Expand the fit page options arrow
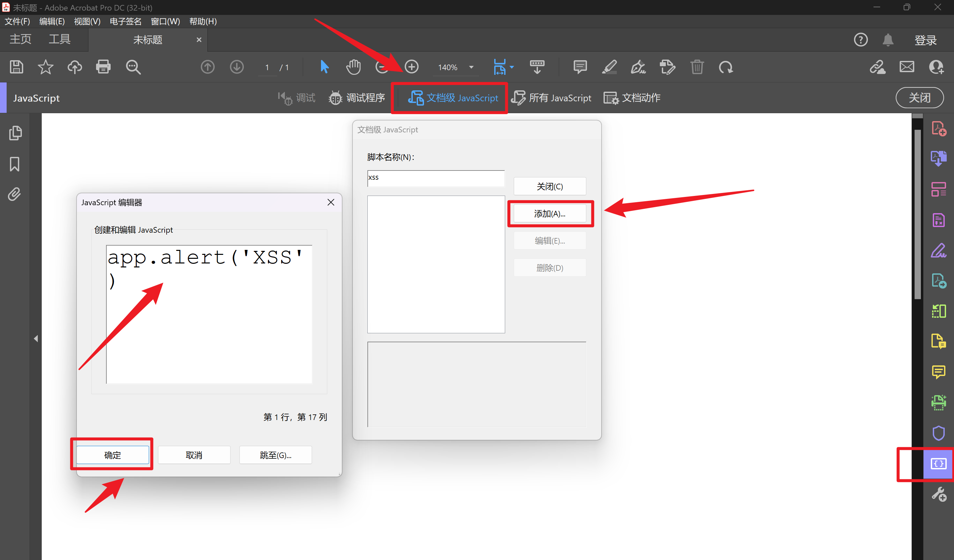 click(x=512, y=67)
